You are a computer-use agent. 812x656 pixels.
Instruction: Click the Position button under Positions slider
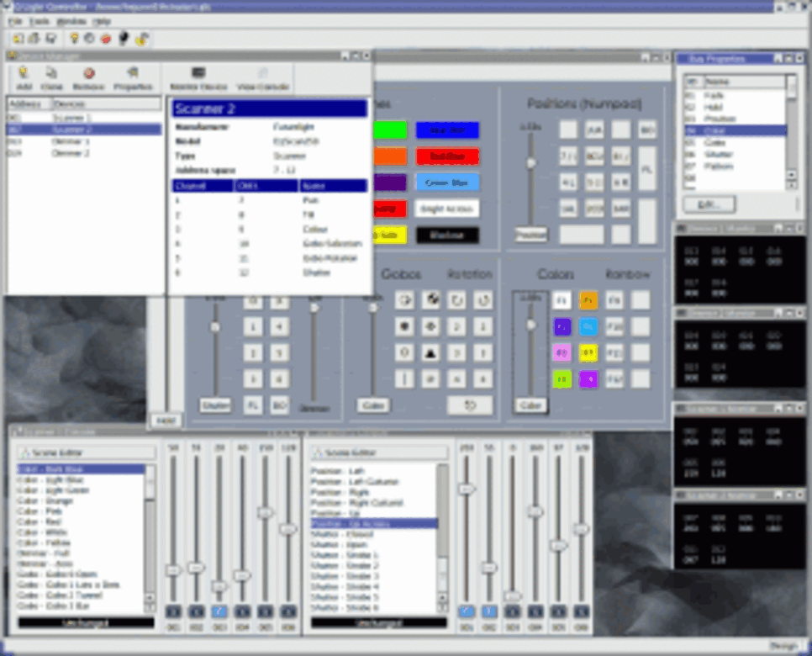pos(530,235)
